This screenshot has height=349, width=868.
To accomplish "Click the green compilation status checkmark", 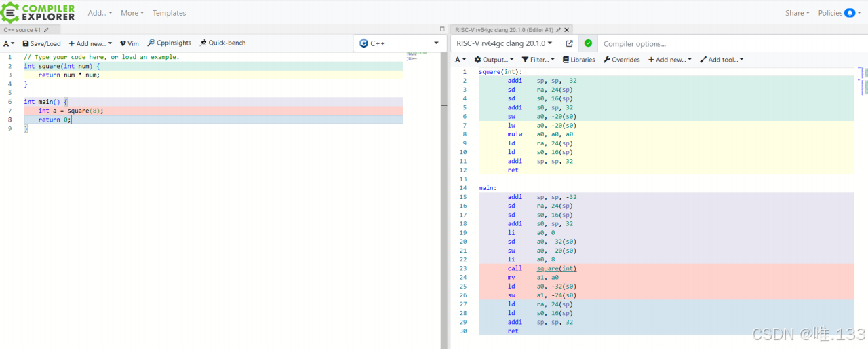I will 588,43.
